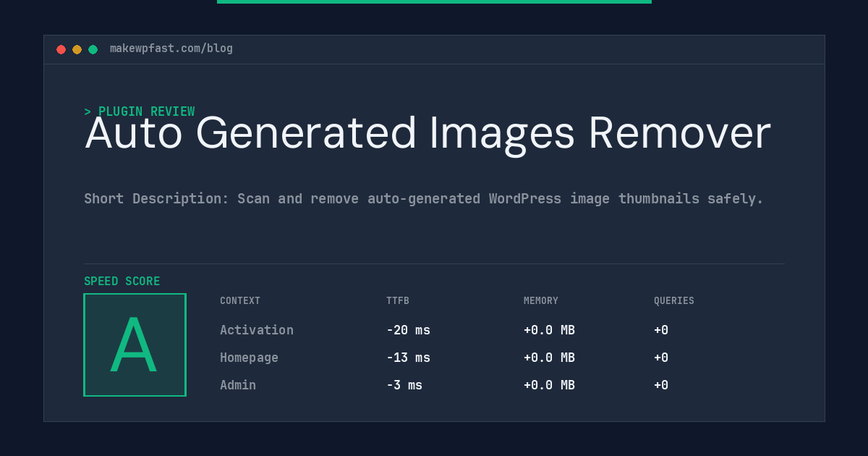Select the Admin row label
Image resolution: width=868 pixels, height=456 pixels.
238,385
